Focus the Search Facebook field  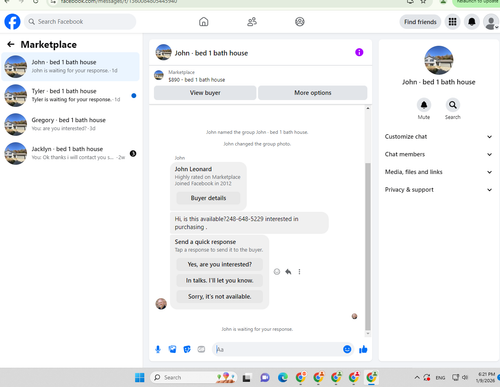(x=80, y=22)
